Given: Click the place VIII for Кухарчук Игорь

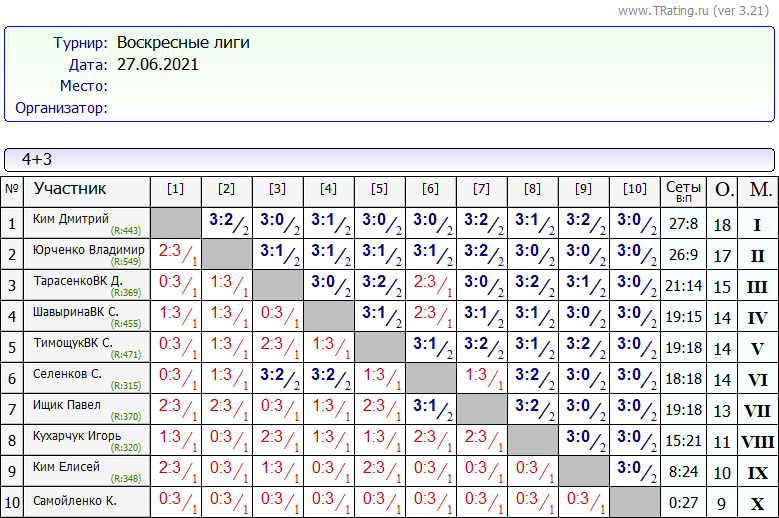Looking at the screenshot, I should pos(758,442).
